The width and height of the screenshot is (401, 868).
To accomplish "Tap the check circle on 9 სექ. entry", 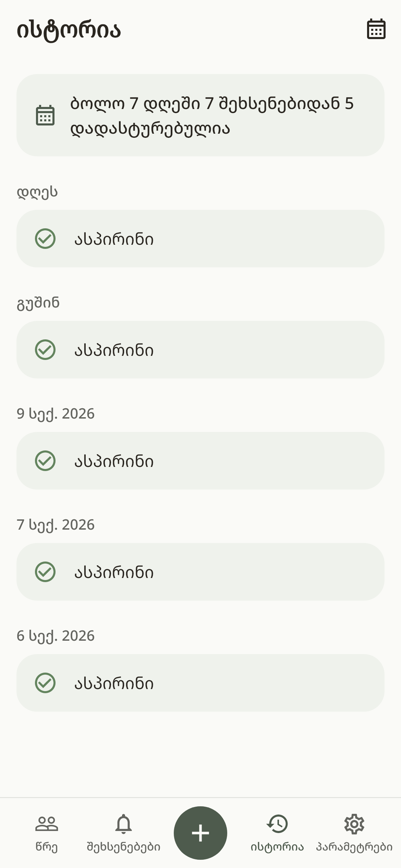I will pos(45,461).
